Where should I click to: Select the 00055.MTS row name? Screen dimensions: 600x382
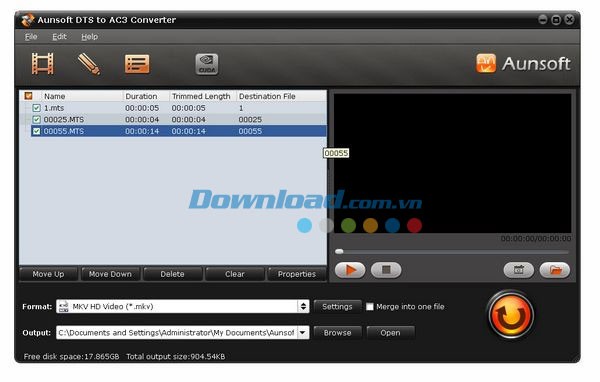tap(64, 131)
